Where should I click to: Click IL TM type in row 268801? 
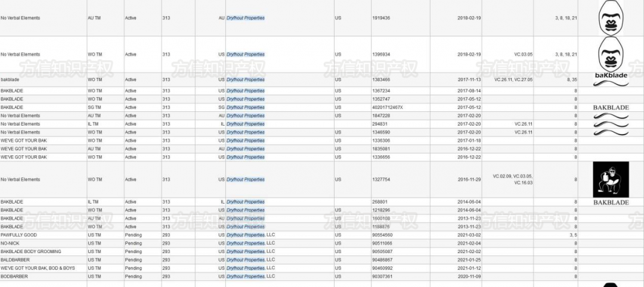pos(93,202)
